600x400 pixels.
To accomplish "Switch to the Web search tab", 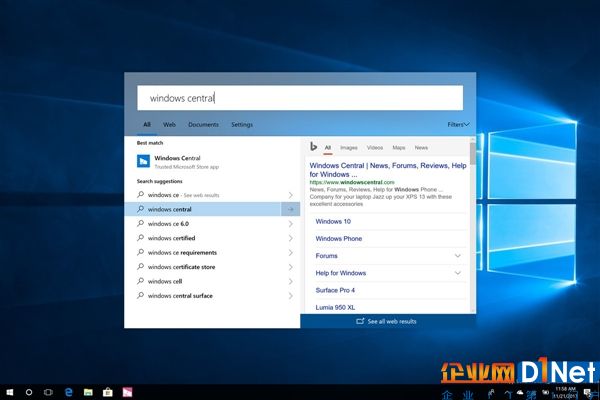I will [x=169, y=124].
